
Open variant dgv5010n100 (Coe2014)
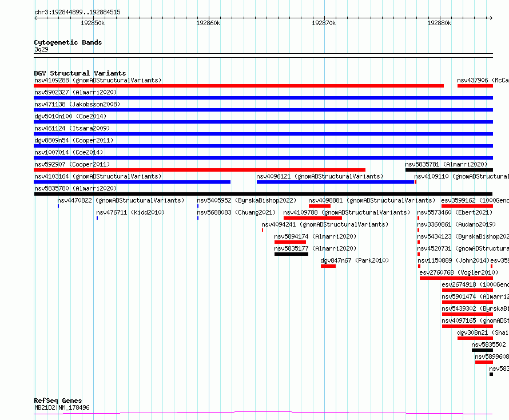pyautogui.click(x=70, y=116)
